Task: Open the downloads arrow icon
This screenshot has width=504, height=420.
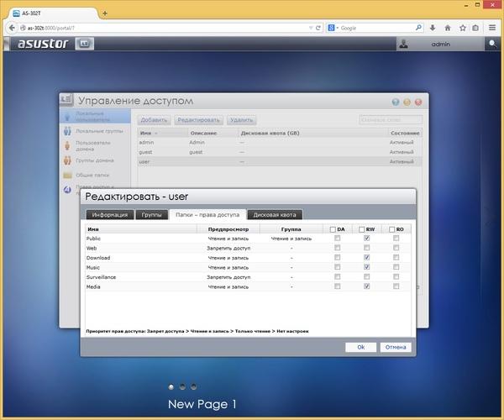Action: click(x=433, y=28)
